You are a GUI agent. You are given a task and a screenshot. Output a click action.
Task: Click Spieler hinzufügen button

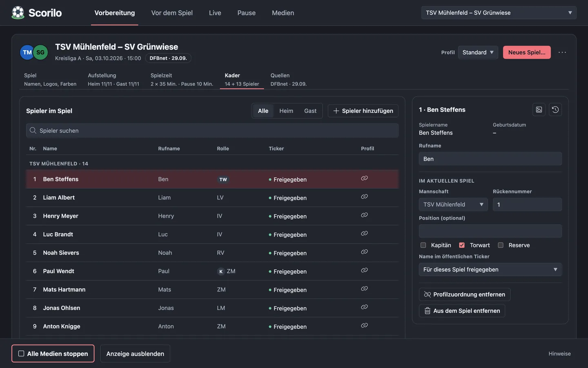coord(363,111)
